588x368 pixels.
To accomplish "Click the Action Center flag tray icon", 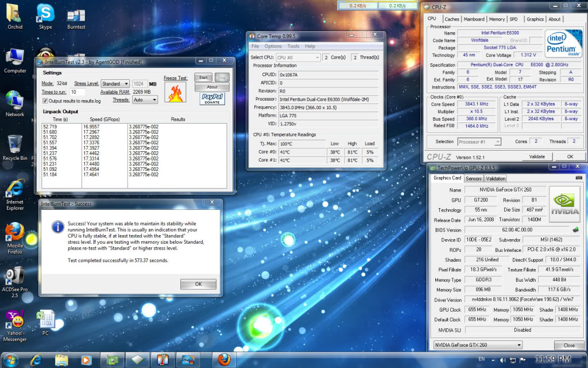I will (x=523, y=360).
